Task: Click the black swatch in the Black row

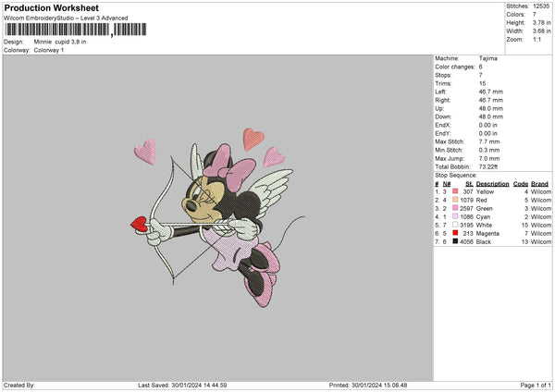Action: point(455,241)
